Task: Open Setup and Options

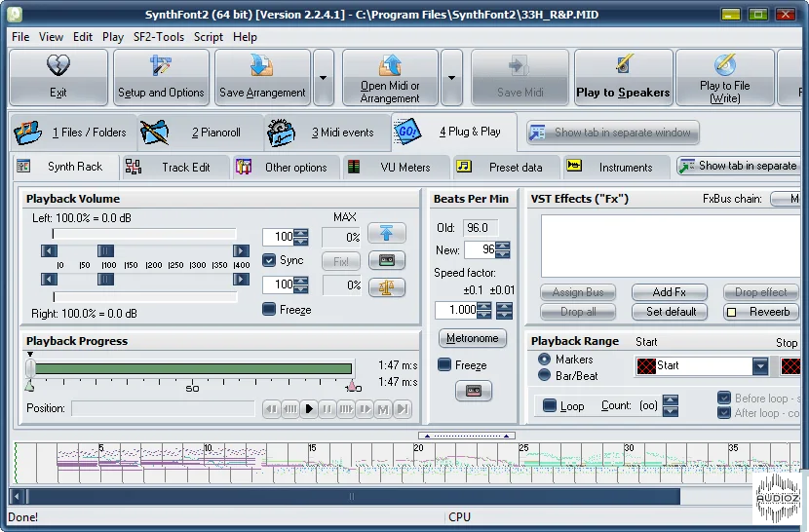Action: 161,77
